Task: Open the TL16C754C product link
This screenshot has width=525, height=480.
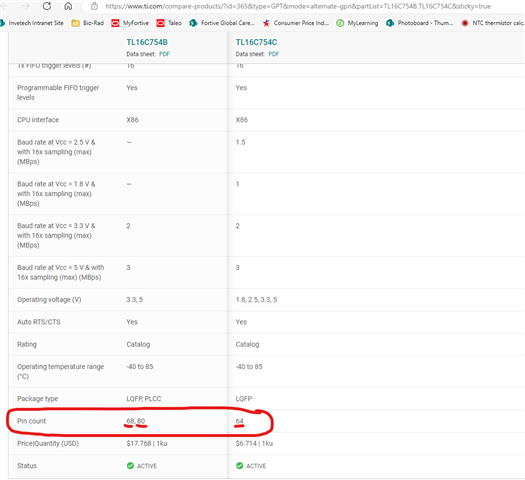Action: 256,42
